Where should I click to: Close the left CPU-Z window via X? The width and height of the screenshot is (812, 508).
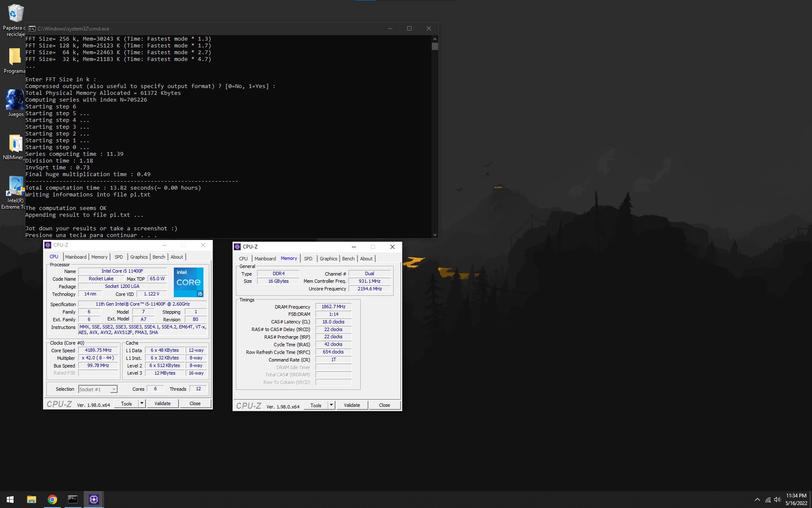203,245
